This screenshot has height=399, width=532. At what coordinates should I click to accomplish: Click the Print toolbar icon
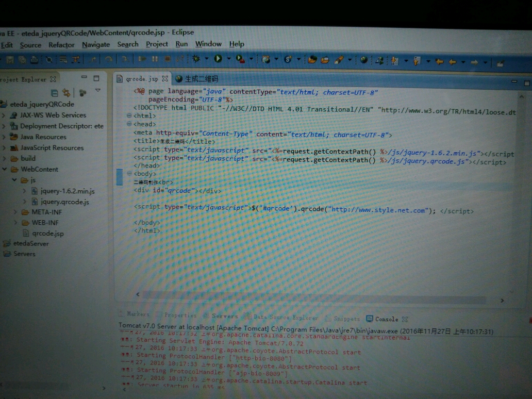[34, 60]
